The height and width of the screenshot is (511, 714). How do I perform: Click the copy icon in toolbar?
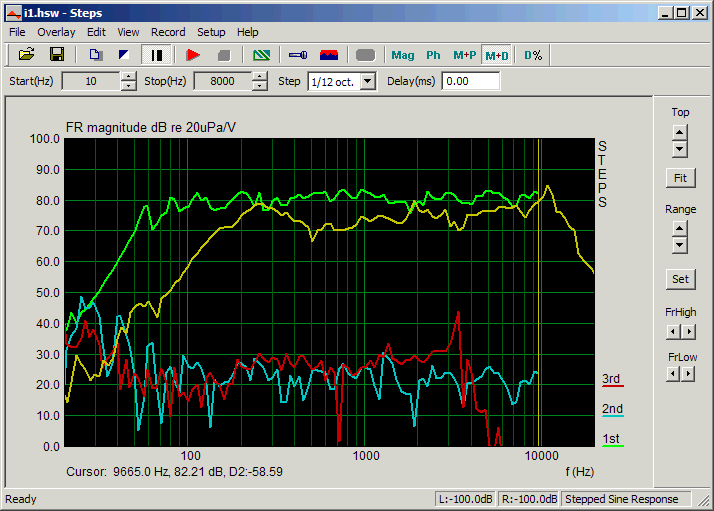[x=95, y=55]
